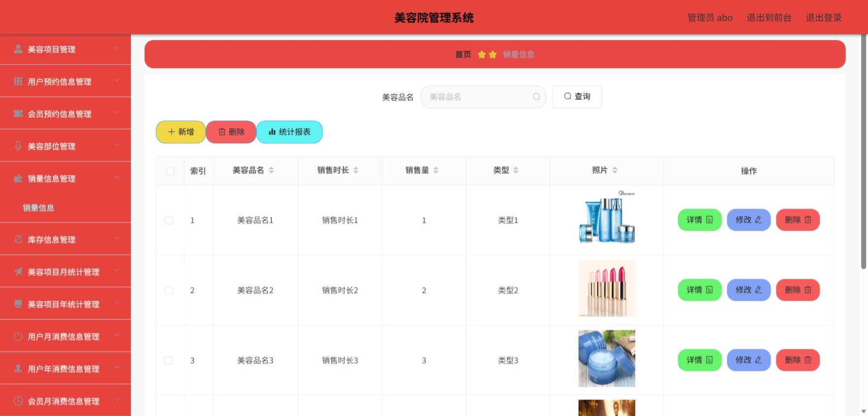Click 修改 for the 美容品名3 row
Image resolution: width=868 pixels, height=416 pixels.
(x=749, y=360)
